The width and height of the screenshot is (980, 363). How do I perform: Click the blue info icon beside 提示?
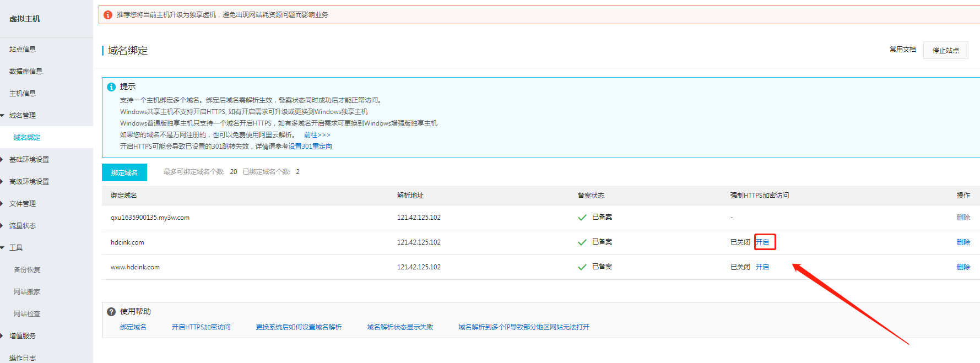coord(111,87)
